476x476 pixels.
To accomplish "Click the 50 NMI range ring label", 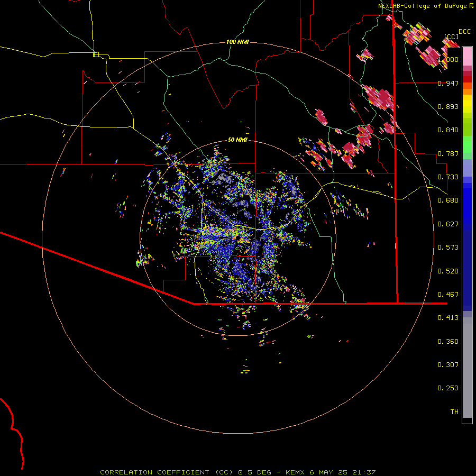I will pyautogui.click(x=237, y=140).
